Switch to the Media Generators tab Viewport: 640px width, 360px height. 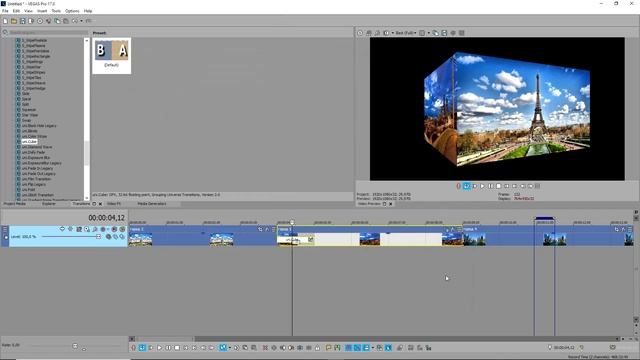coord(152,204)
